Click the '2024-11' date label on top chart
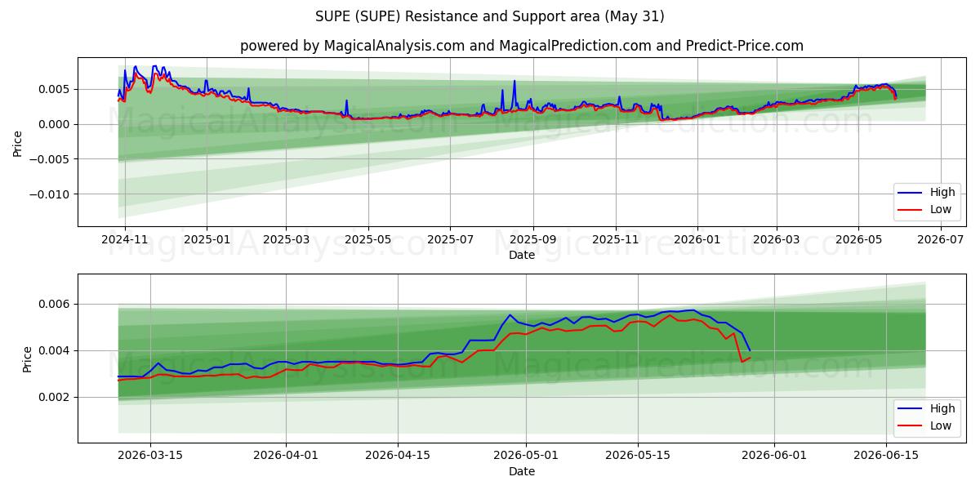This screenshot has width=980, height=490. tap(125, 239)
